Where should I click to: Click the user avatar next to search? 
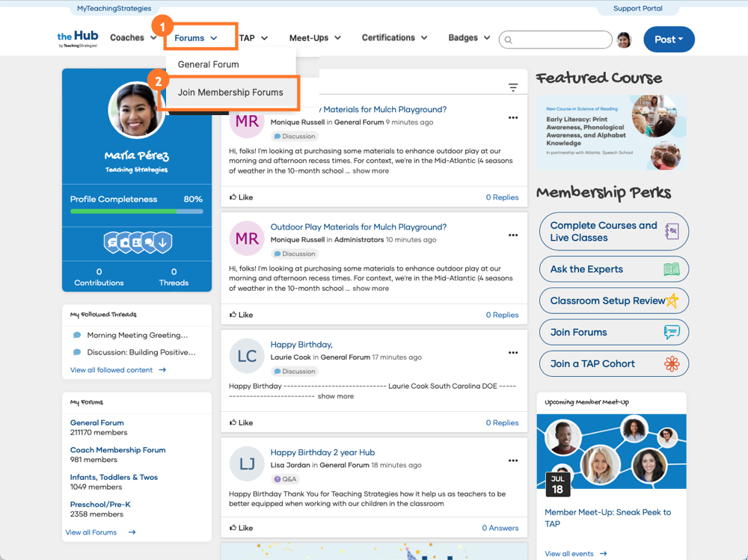point(624,40)
